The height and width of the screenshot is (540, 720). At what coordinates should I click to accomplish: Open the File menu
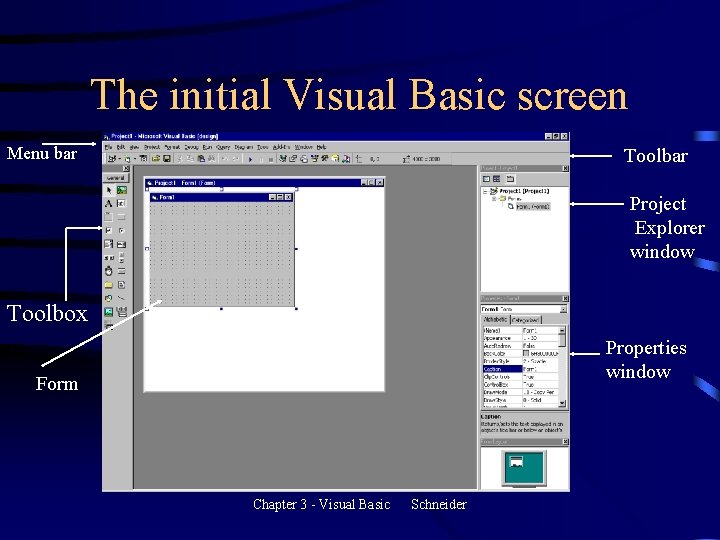point(108,147)
